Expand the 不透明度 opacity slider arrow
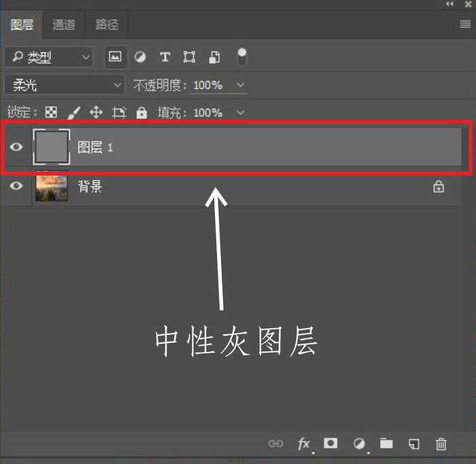476x464 pixels. 240,85
